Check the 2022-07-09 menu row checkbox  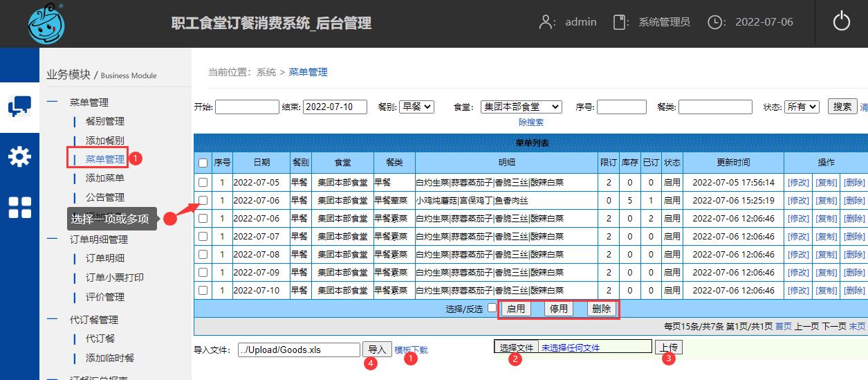click(203, 273)
